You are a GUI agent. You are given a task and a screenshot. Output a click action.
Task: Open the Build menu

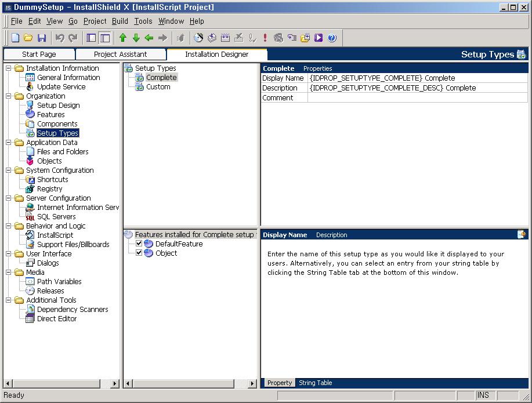pos(120,21)
